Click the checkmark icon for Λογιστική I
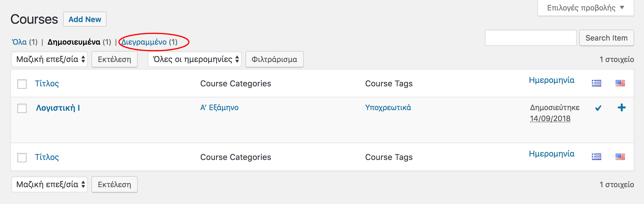Viewport: 644px width, 204px height. click(x=598, y=108)
